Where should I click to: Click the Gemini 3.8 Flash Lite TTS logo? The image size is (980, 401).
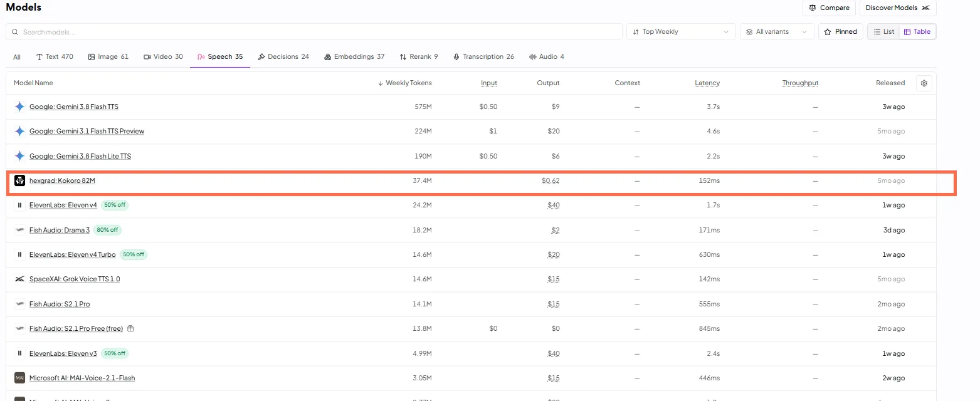tap(19, 156)
